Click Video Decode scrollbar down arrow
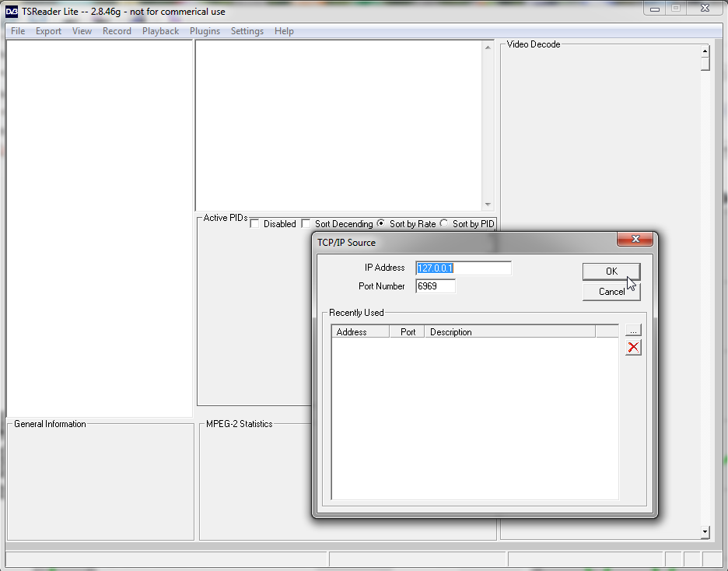Image resolution: width=728 pixels, height=571 pixels. (x=705, y=532)
